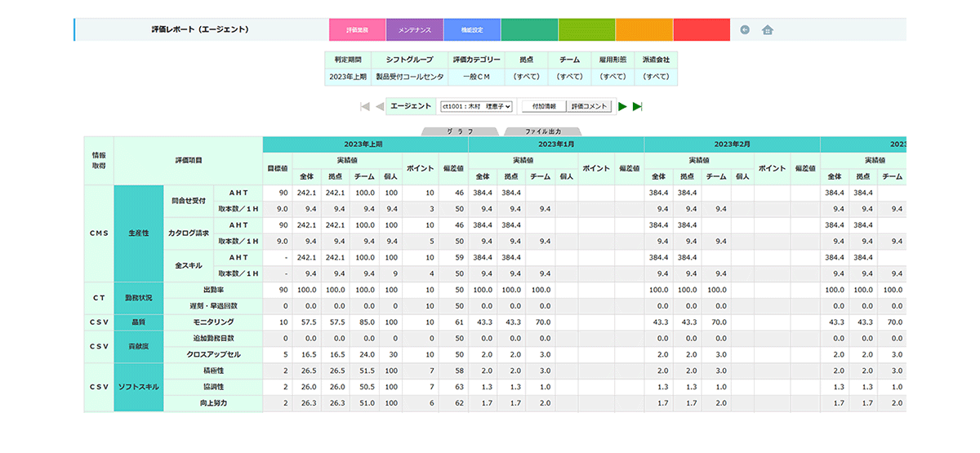Jump to the last agent green icon
This screenshot has height=453, width=980.
[638, 106]
